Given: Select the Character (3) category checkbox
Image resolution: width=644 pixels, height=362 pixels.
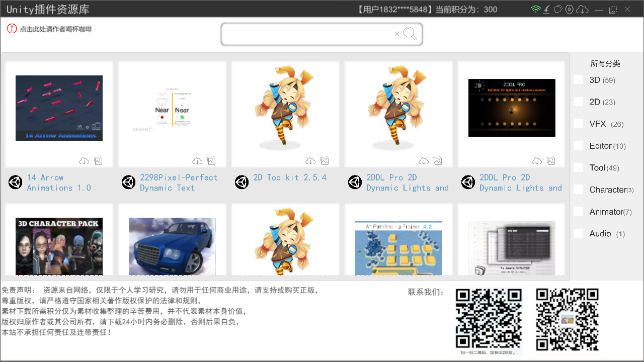Looking at the screenshot, I should tap(579, 189).
